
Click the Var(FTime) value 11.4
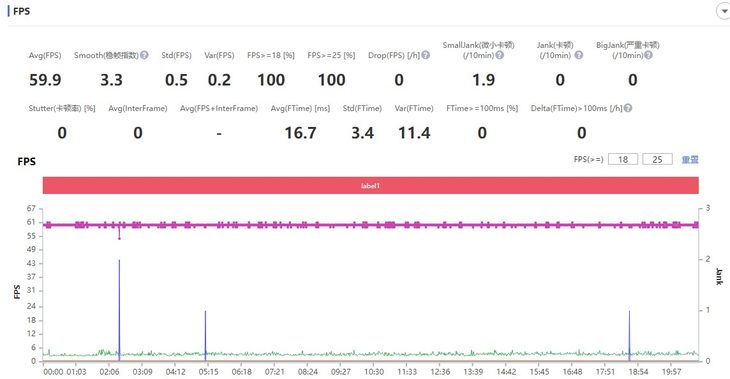[414, 133]
